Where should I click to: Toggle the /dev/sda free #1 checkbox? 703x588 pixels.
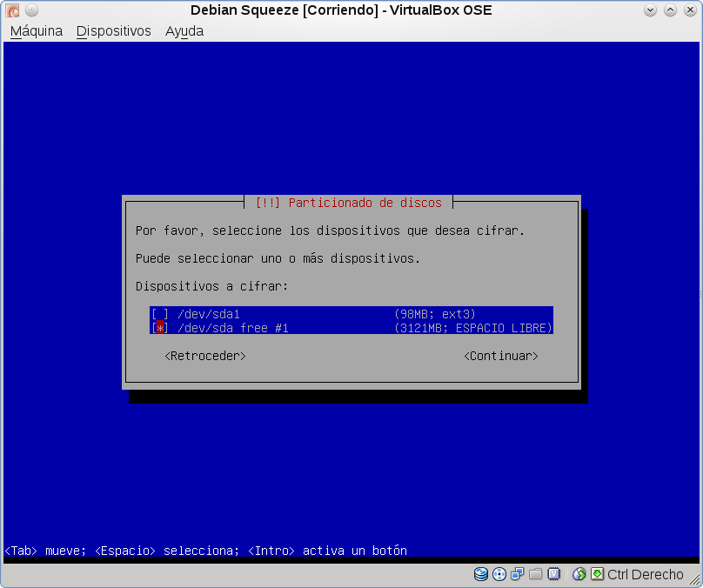(x=160, y=328)
